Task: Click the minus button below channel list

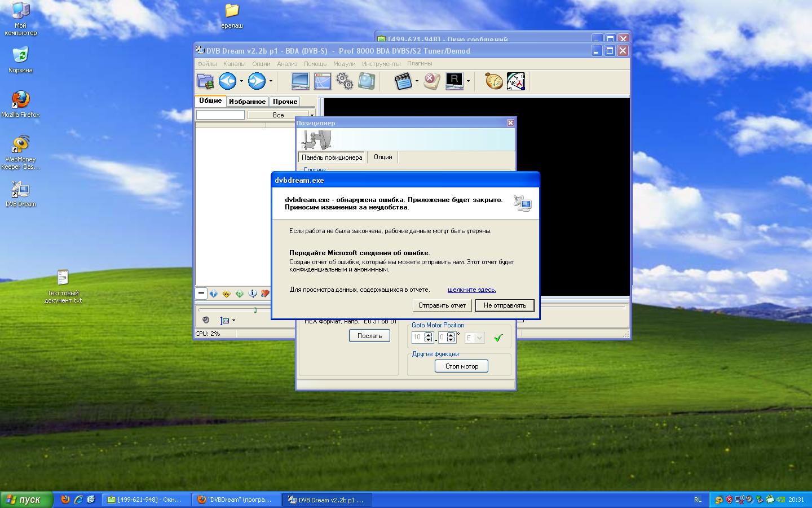Action: pyautogui.click(x=201, y=294)
